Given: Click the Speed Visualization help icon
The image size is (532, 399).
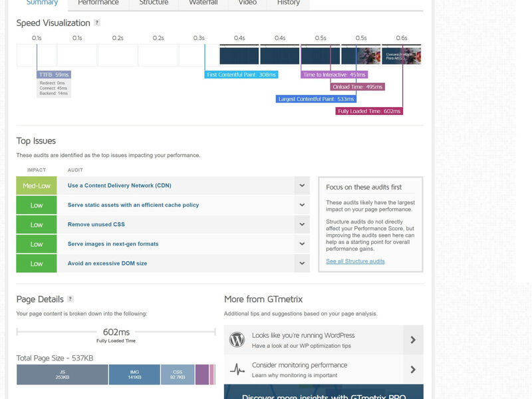Looking at the screenshot, I should pyautogui.click(x=96, y=23).
